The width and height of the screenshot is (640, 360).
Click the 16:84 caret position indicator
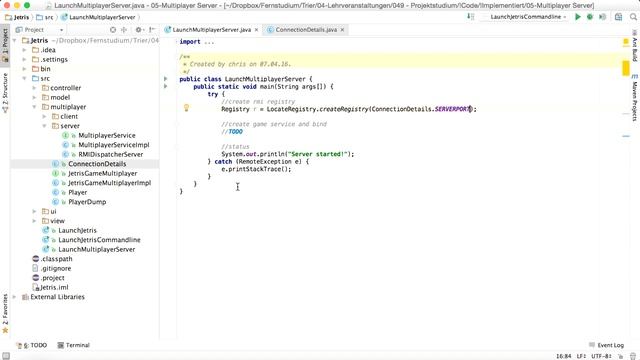coord(564,356)
